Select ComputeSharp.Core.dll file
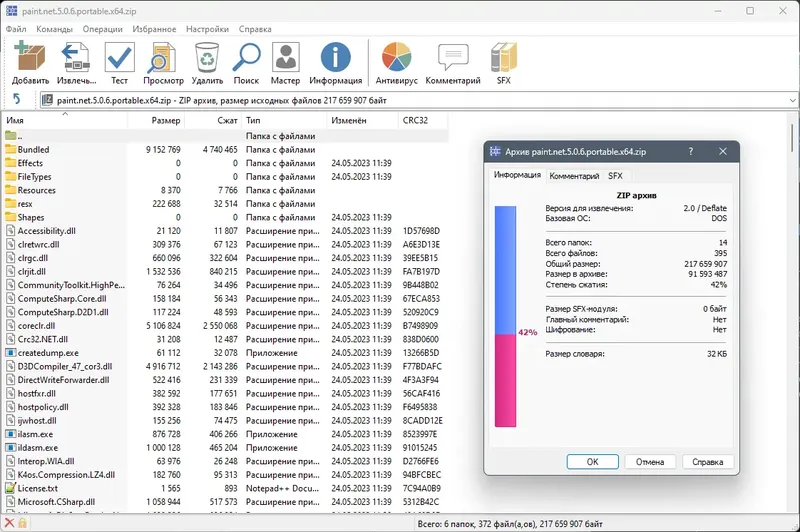This screenshot has width=800, height=532. click(x=224, y=298)
